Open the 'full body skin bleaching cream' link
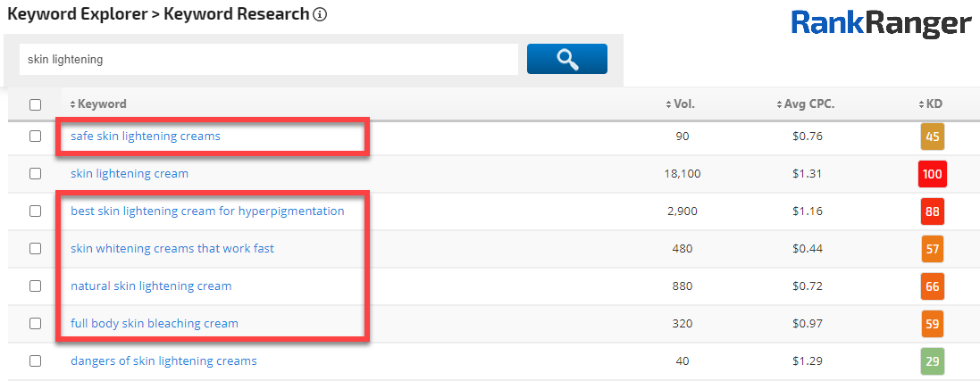Image resolution: width=980 pixels, height=381 pixels. click(155, 324)
